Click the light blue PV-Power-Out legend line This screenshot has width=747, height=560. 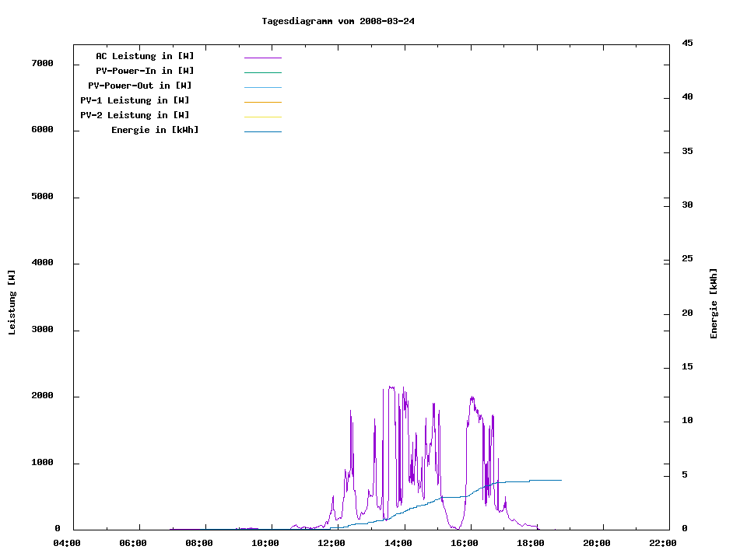(262, 87)
